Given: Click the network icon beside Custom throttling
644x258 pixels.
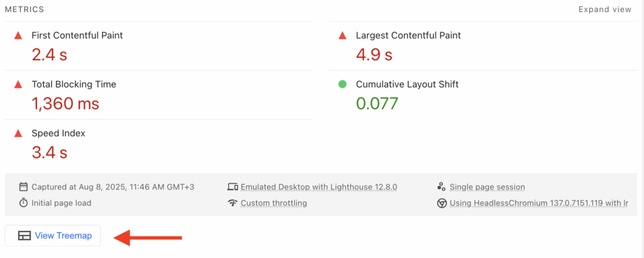Looking at the screenshot, I should (x=232, y=203).
